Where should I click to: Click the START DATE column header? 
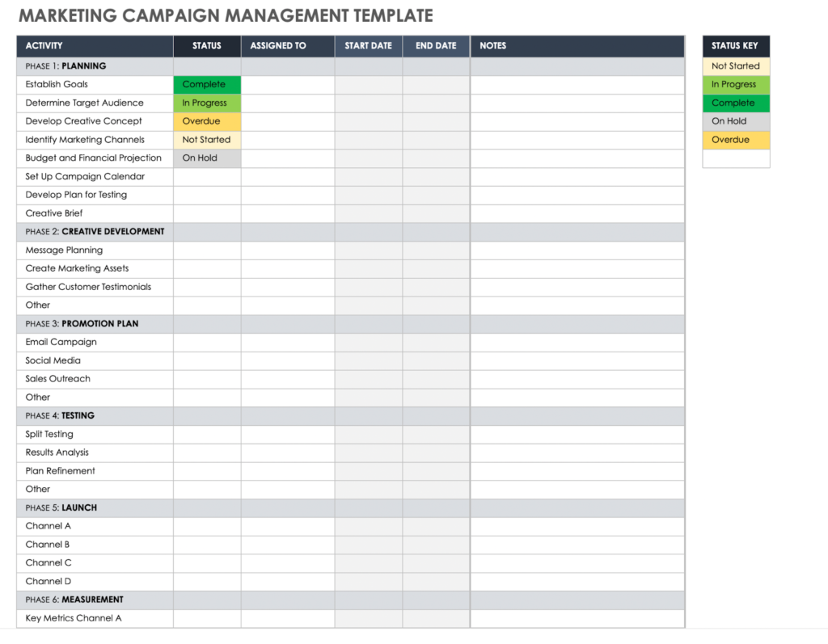pos(369,46)
